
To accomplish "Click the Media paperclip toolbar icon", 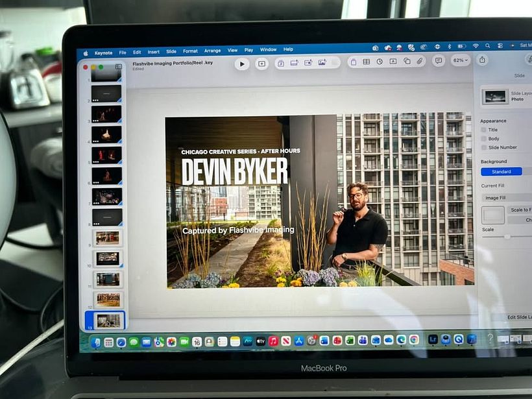I will [x=420, y=61].
